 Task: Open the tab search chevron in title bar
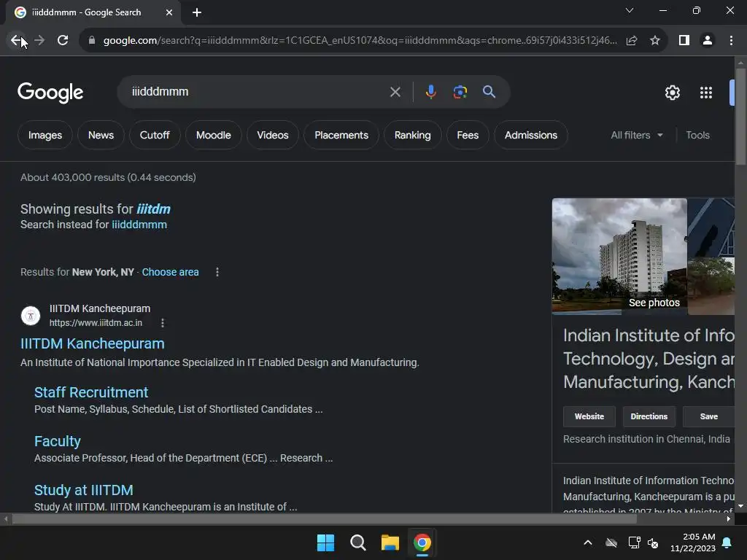coord(630,10)
